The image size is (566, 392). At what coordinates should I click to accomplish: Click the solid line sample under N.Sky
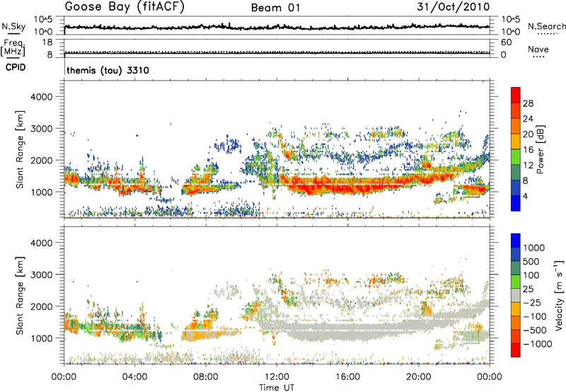[x=13, y=33]
